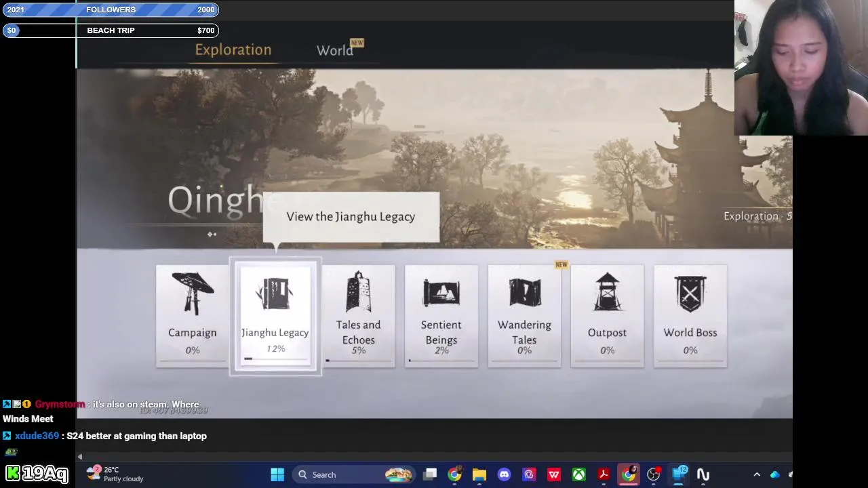Click the Followers goal bar overlay

[x=111, y=9]
